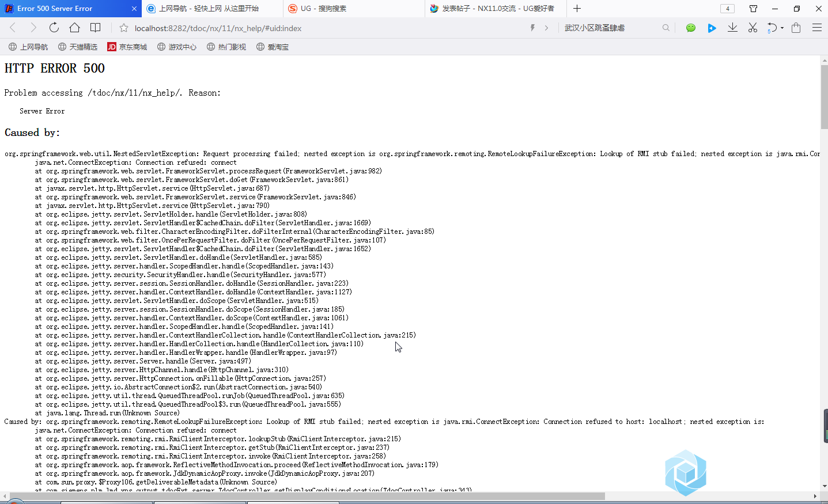Open the browser hamburger main menu
Viewport: 828px width, 504px height.
coord(816,28)
